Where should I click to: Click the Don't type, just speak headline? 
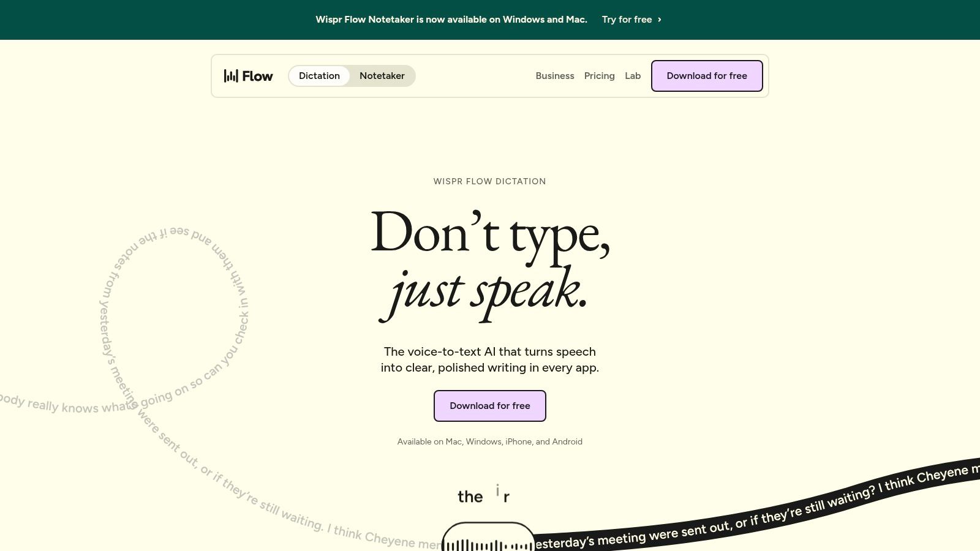(490, 263)
